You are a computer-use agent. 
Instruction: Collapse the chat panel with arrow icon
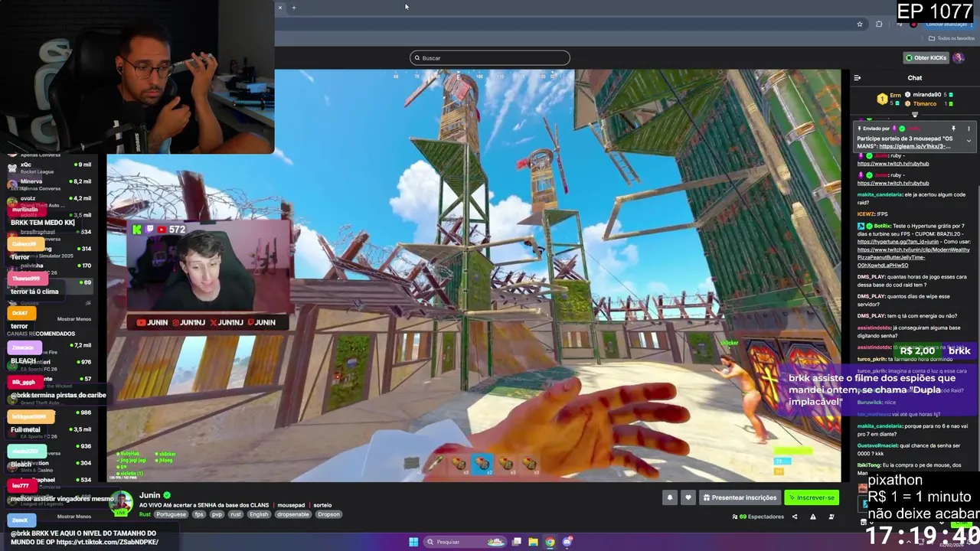(857, 77)
